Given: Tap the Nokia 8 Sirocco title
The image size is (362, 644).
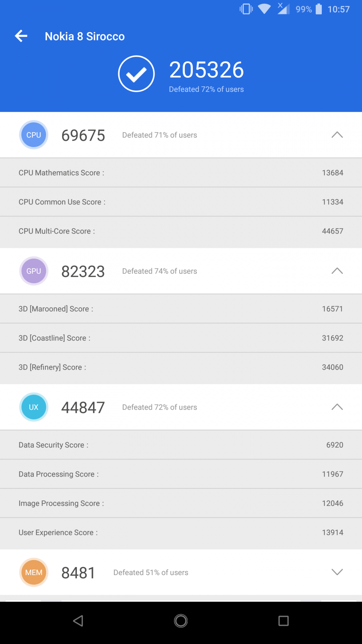Looking at the screenshot, I should (x=85, y=36).
